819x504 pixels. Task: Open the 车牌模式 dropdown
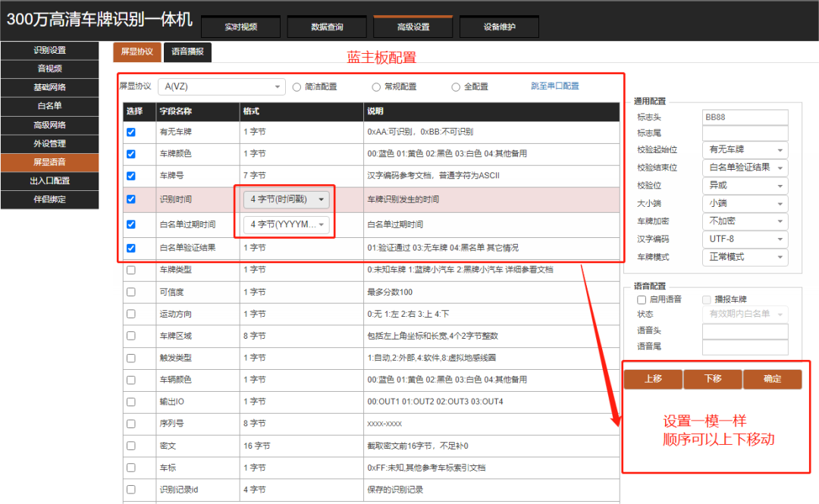coord(745,257)
